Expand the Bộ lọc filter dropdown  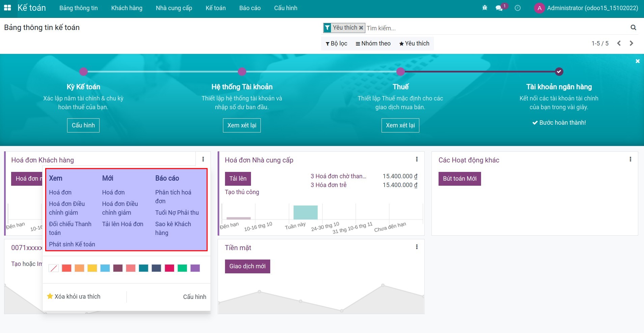coord(336,43)
